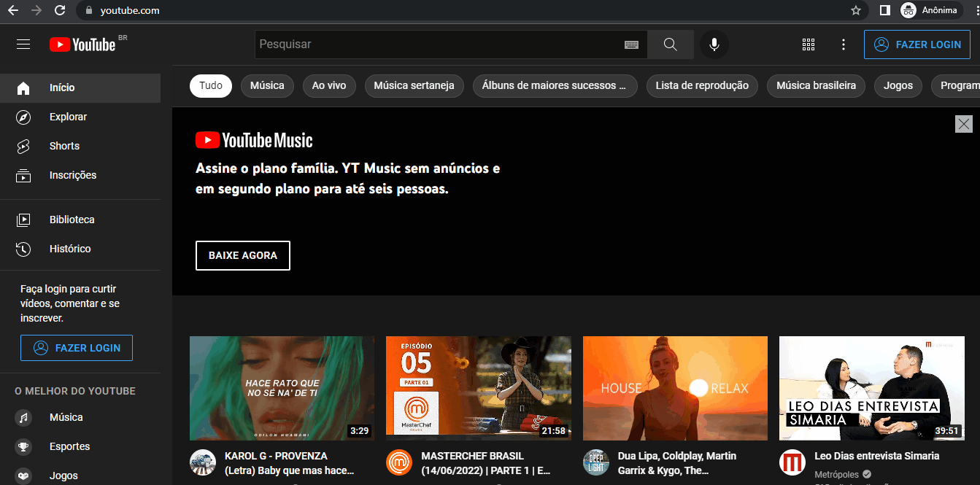Bookmark page with star icon
The image size is (980, 485).
856,10
